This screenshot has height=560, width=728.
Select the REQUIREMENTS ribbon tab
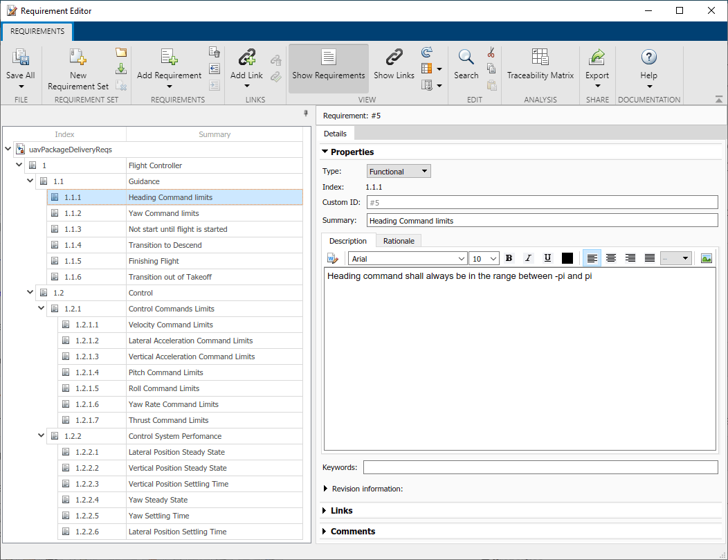click(37, 31)
